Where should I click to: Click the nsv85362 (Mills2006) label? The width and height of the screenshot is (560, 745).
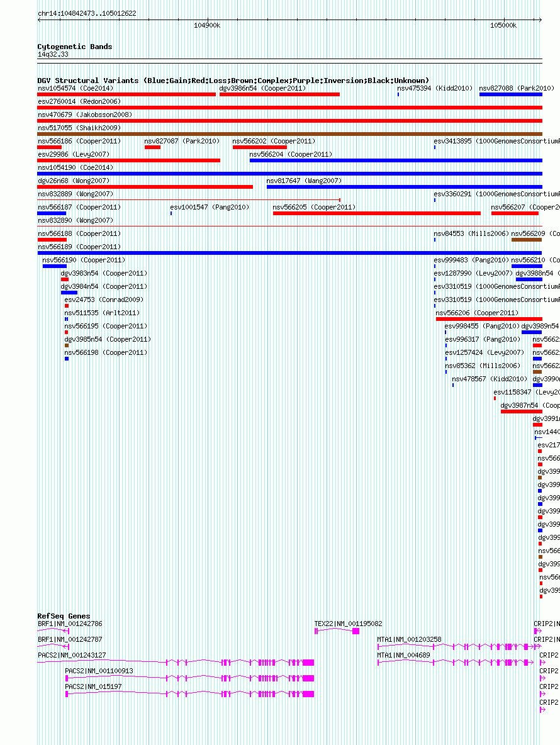tap(483, 366)
